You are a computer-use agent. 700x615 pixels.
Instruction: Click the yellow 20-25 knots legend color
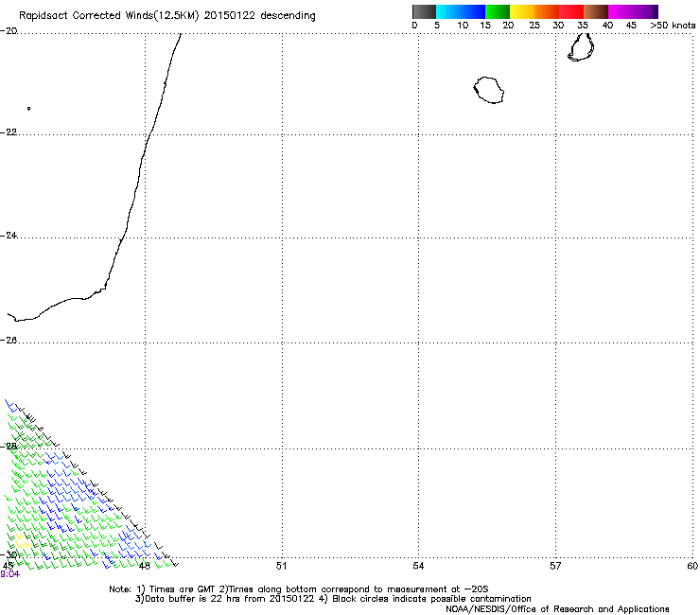point(522,11)
